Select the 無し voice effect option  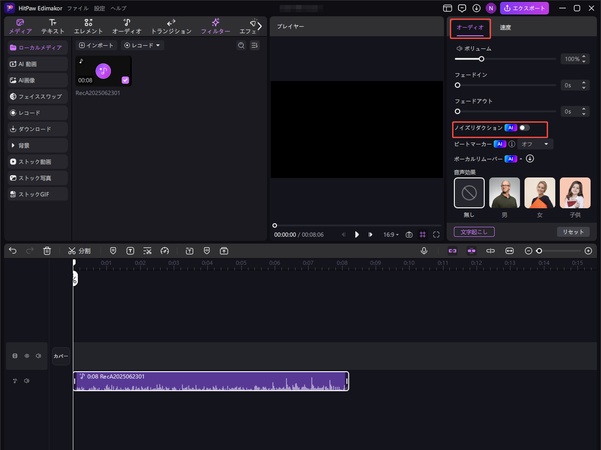[x=469, y=193]
